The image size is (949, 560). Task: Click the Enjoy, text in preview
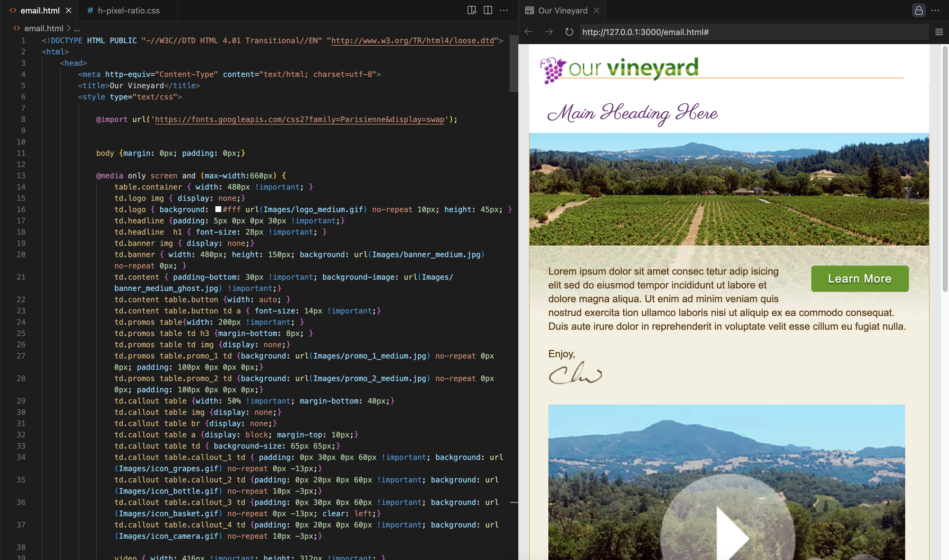click(561, 354)
